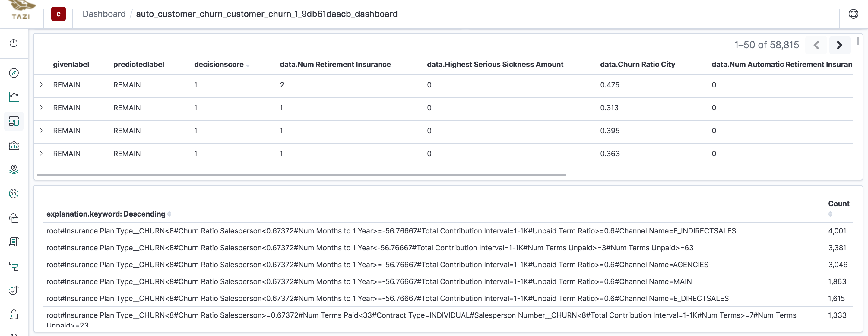
Task: Click the predictedlabel column header
Action: coord(138,64)
